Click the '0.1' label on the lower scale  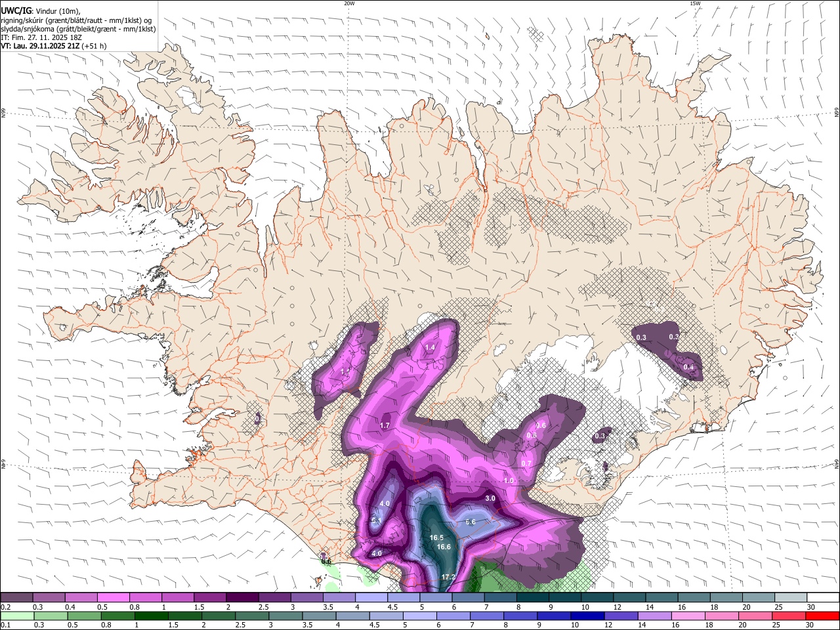(5, 625)
